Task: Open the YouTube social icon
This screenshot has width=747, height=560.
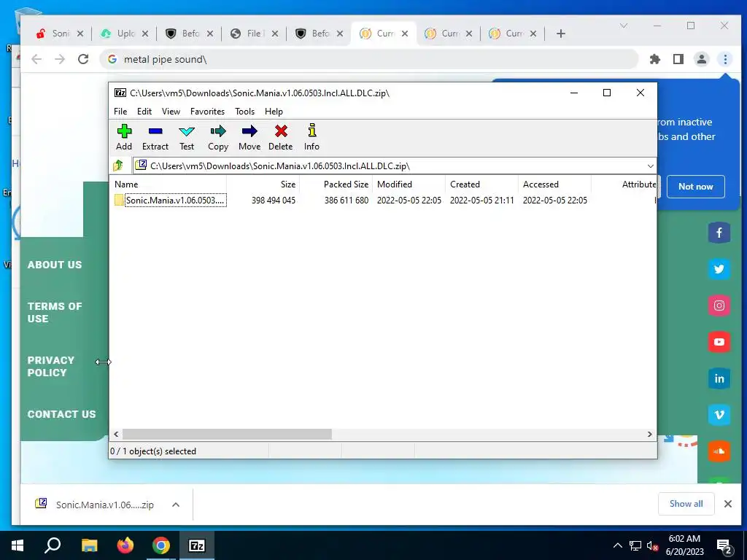Action: click(719, 342)
